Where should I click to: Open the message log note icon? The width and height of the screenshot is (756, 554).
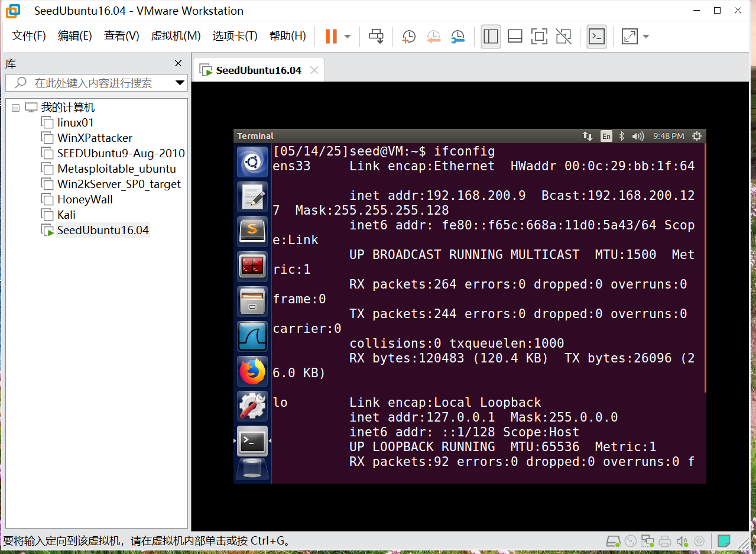pyautogui.click(x=723, y=541)
